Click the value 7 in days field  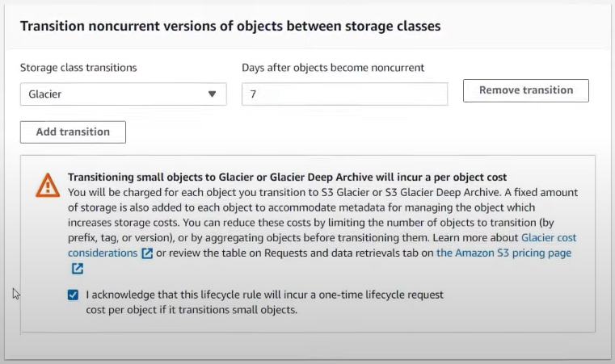click(253, 94)
